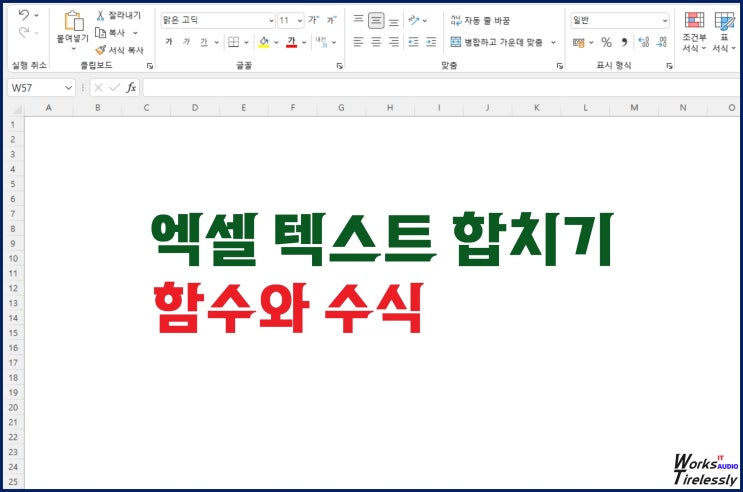This screenshot has width=743, height=492.
Task: Open 글꼴 font settings dialog launcher
Action: pos(340,66)
